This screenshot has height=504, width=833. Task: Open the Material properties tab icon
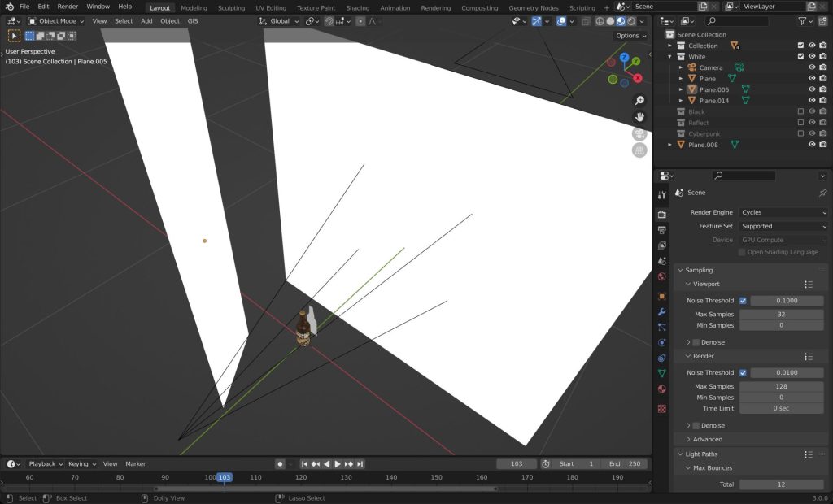[662, 389]
